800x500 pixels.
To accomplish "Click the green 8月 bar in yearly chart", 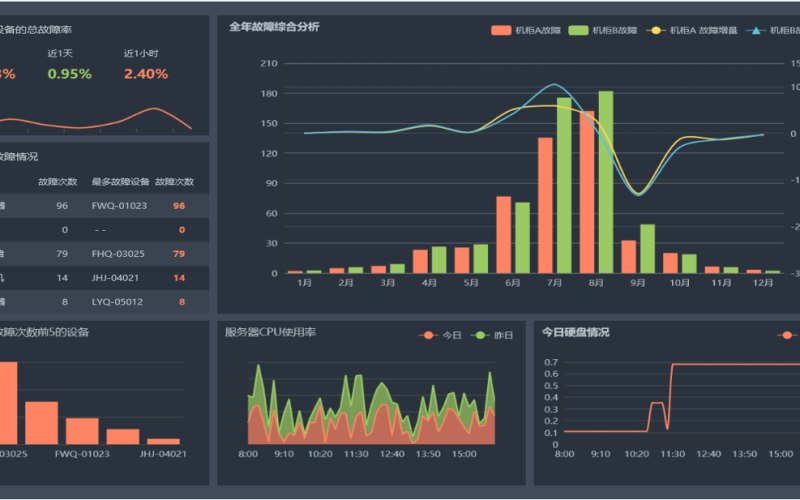I will (x=606, y=182).
